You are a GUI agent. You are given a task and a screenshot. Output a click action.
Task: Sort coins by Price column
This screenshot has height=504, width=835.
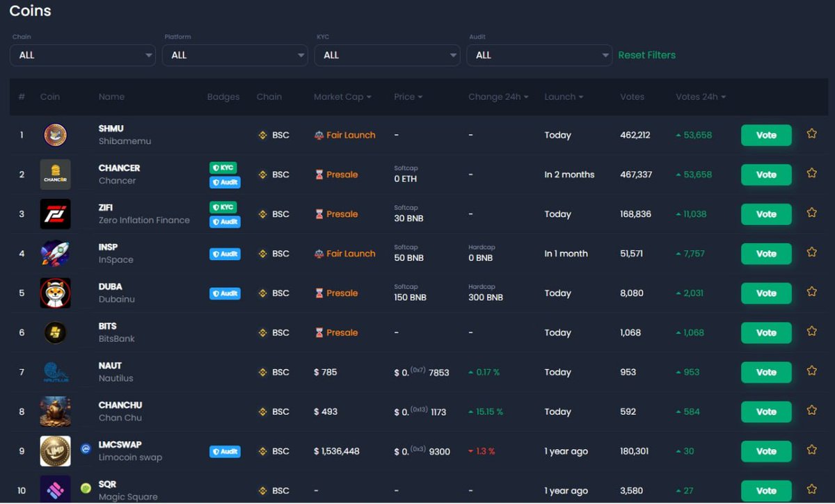point(408,97)
